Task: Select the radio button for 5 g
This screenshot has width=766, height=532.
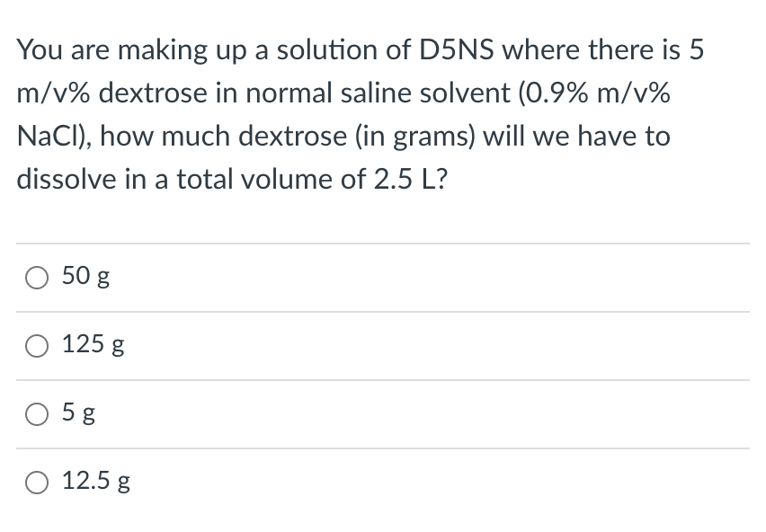Action: [x=37, y=414]
